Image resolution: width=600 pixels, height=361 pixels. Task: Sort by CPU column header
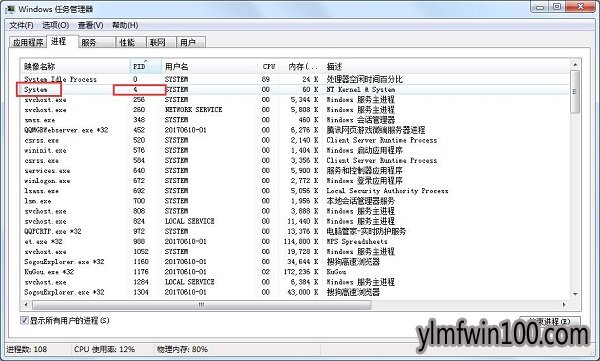coord(268,66)
